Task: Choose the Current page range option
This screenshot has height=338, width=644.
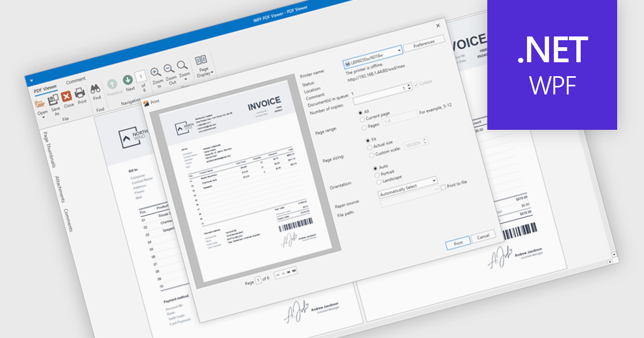Action: coord(363,119)
